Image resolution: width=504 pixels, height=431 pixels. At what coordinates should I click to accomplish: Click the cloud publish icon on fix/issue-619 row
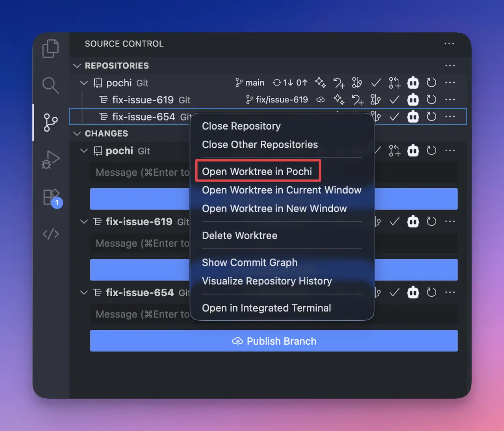tap(321, 100)
